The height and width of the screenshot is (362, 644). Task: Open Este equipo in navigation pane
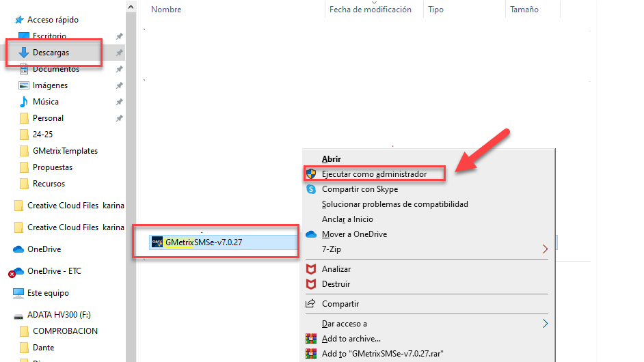tap(48, 293)
